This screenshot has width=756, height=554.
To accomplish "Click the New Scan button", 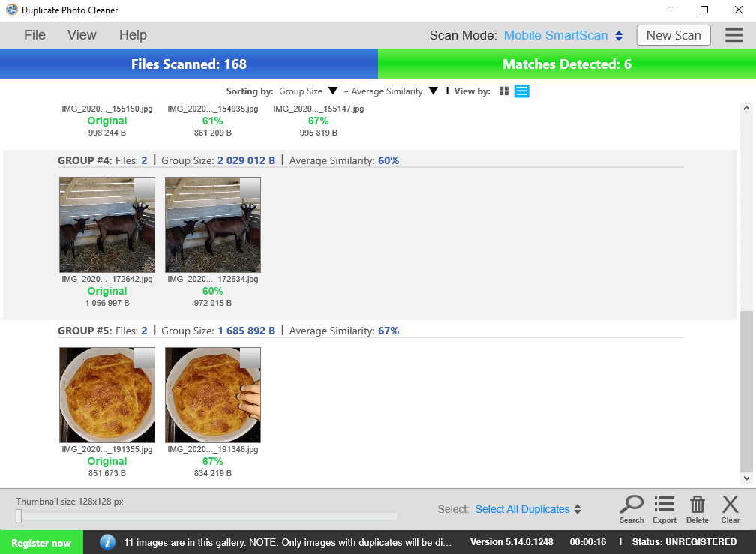I will pyautogui.click(x=673, y=35).
